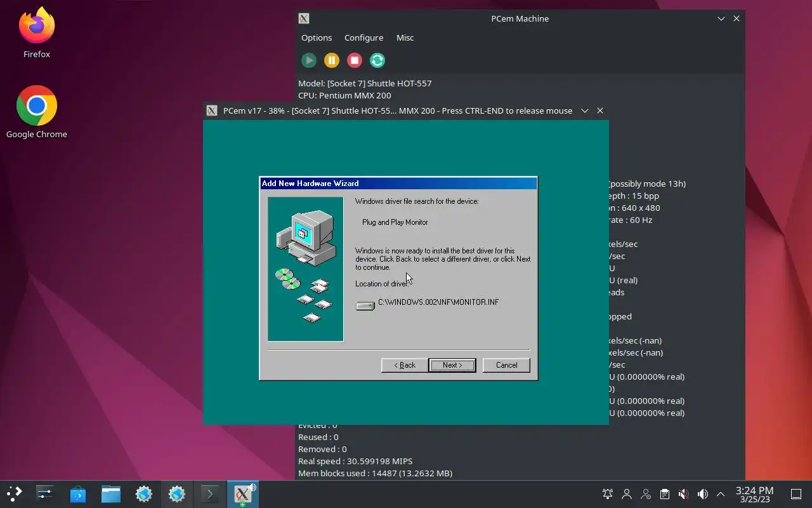The height and width of the screenshot is (508, 812).
Task: Expand hidden system tray icons arrow
Action: pyautogui.click(x=721, y=494)
